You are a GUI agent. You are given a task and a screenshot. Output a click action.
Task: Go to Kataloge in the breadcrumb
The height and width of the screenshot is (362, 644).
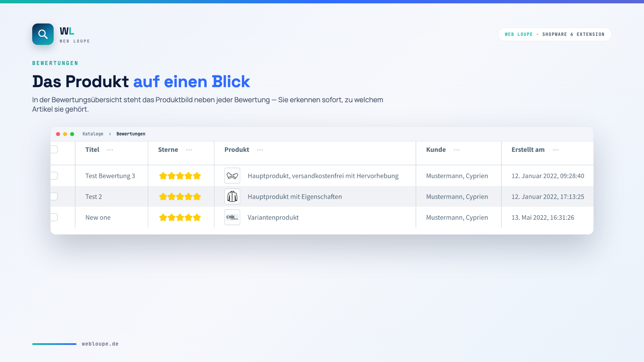pyautogui.click(x=93, y=134)
